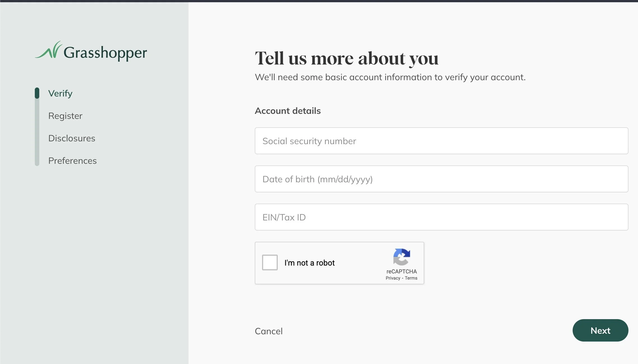Click the Grasshopper logo
The height and width of the screenshot is (364, 638).
point(91,51)
